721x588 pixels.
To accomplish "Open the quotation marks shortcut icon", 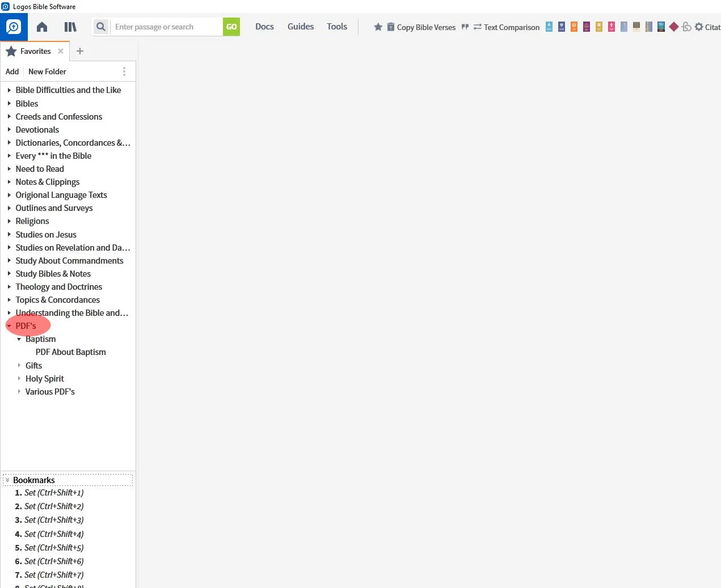I will click(x=465, y=27).
